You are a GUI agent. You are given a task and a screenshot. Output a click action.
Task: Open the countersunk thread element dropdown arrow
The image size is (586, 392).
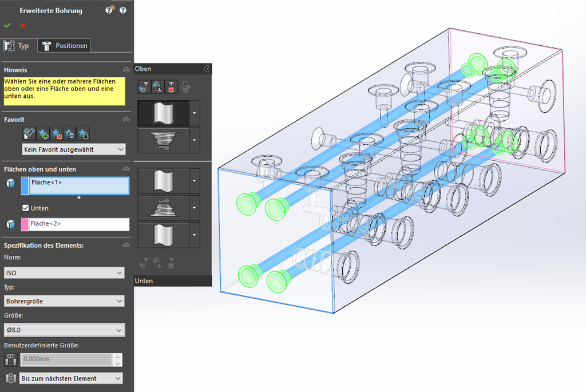tap(195, 141)
